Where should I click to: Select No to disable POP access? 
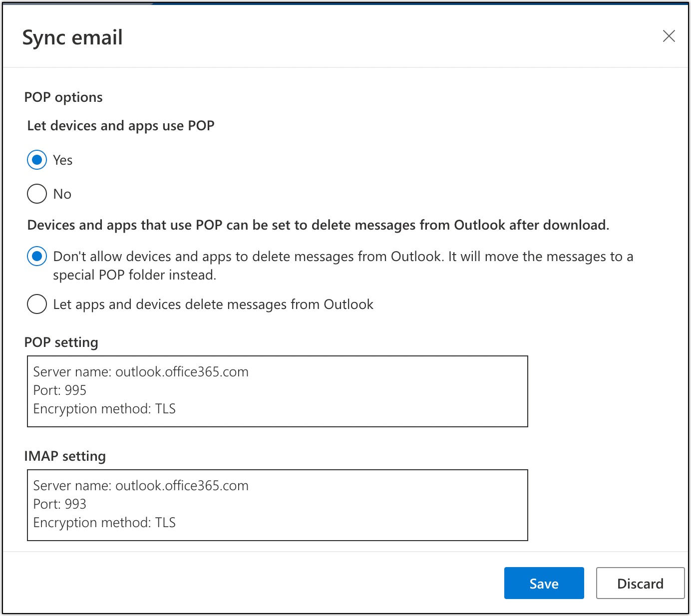37,194
